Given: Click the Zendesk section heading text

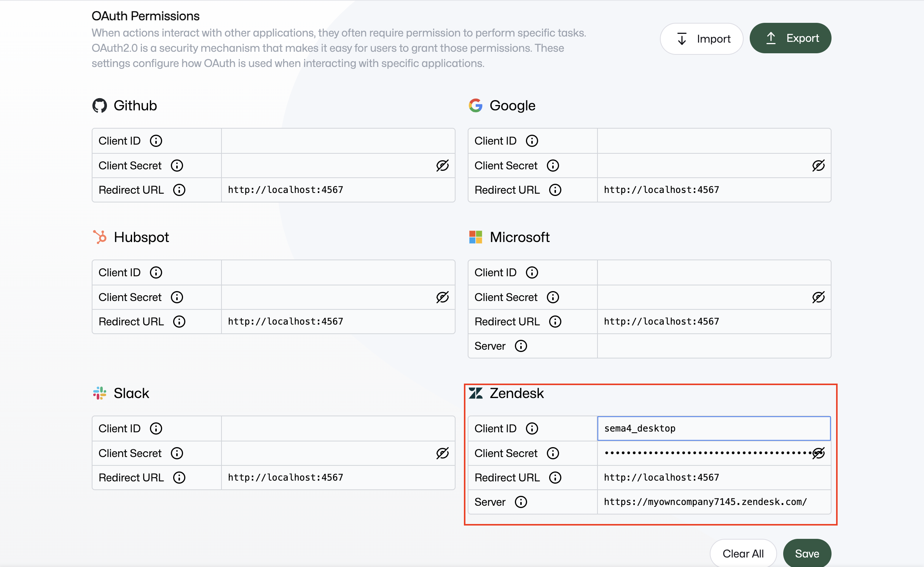Looking at the screenshot, I should pyautogui.click(x=516, y=393).
